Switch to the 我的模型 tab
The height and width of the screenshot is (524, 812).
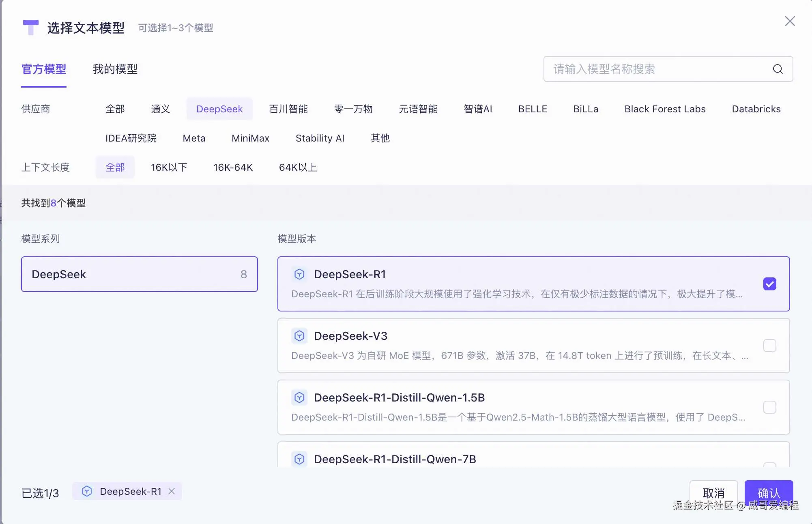click(x=115, y=69)
